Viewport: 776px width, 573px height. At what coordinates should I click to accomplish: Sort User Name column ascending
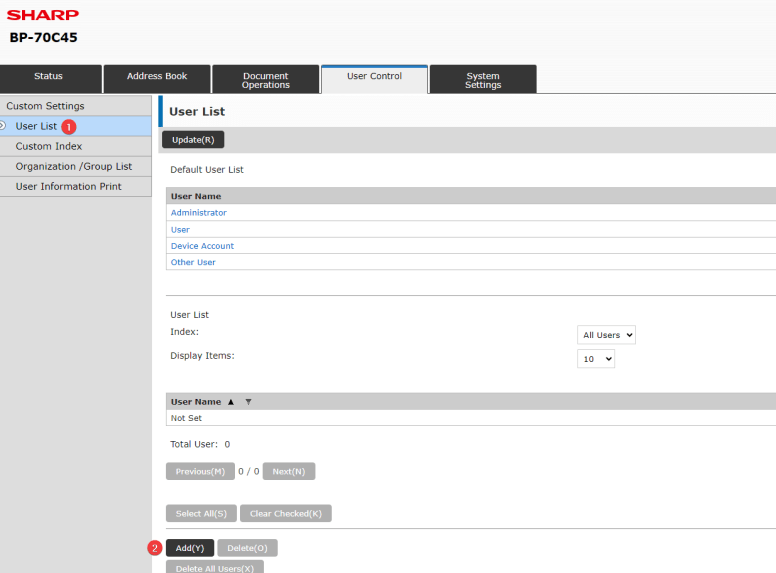click(x=231, y=402)
